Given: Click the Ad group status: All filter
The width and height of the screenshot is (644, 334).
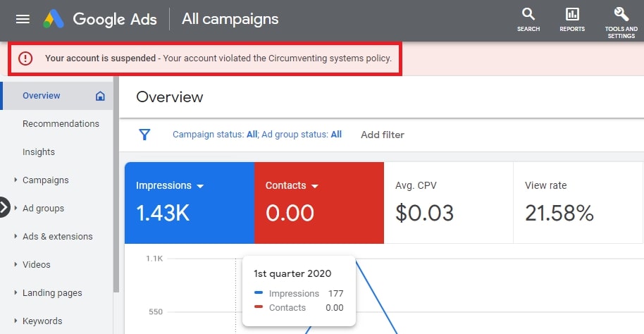Looking at the screenshot, I should tap(302, 135).
